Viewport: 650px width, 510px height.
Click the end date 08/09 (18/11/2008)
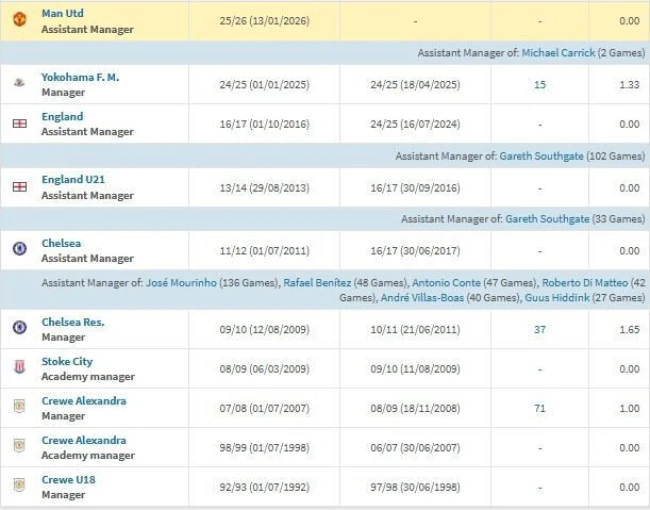(x=415, y=408)
